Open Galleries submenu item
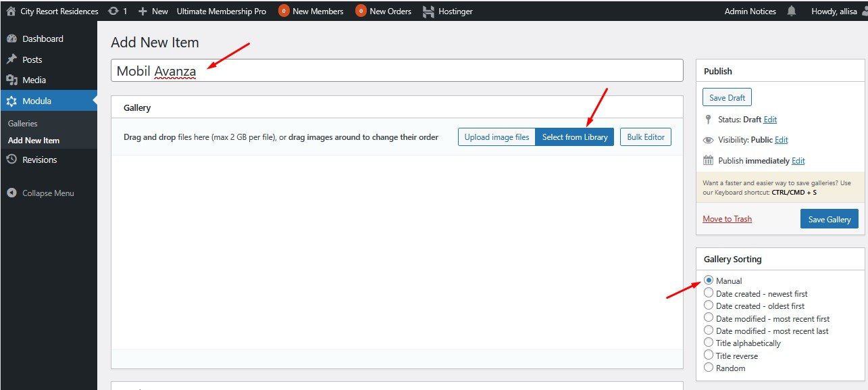The width and height of the screenshot is (868, 390). pos(23,124)
